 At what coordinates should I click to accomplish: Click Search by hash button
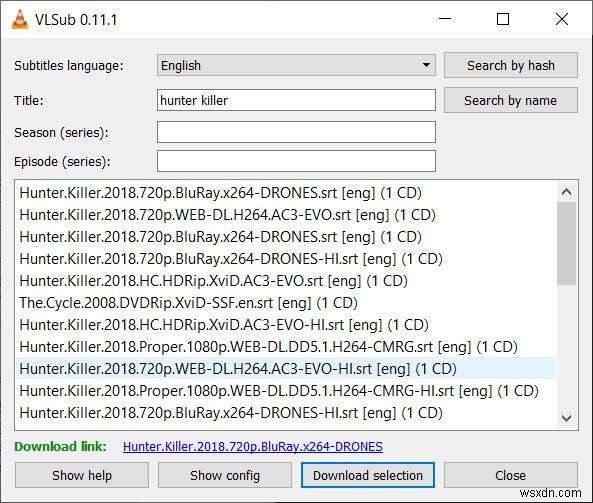pos(511,65)
